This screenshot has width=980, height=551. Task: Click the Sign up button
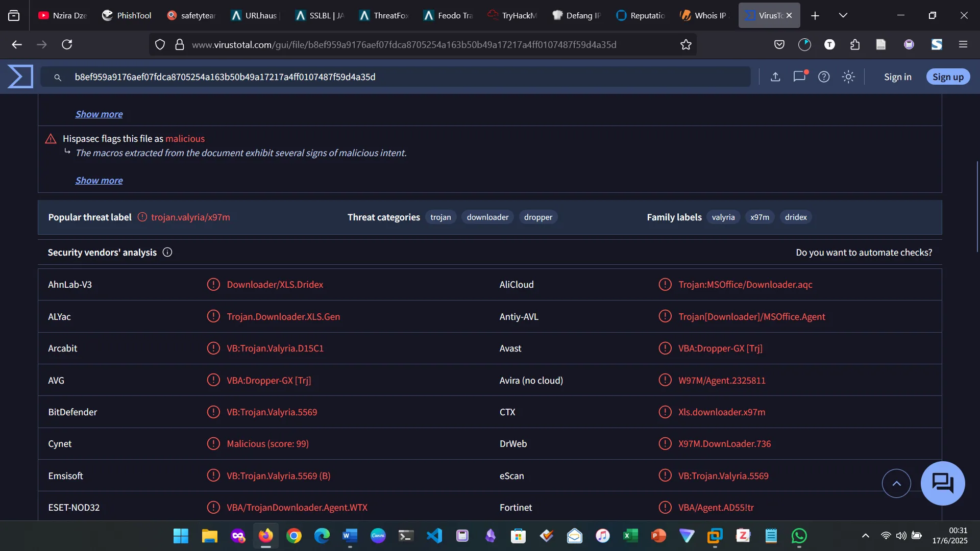click(948, 77)
